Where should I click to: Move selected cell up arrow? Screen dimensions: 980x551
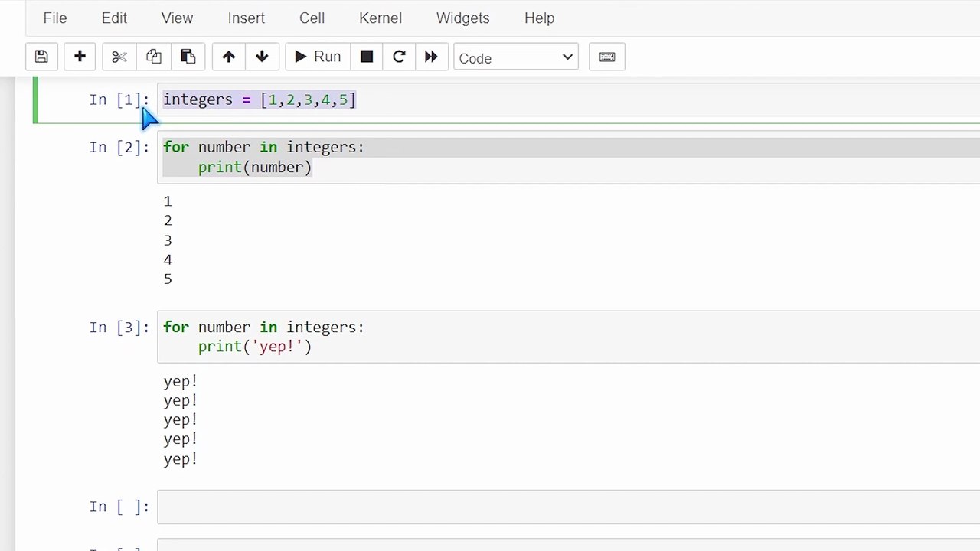pyautogui.click(x=228, y=57)
